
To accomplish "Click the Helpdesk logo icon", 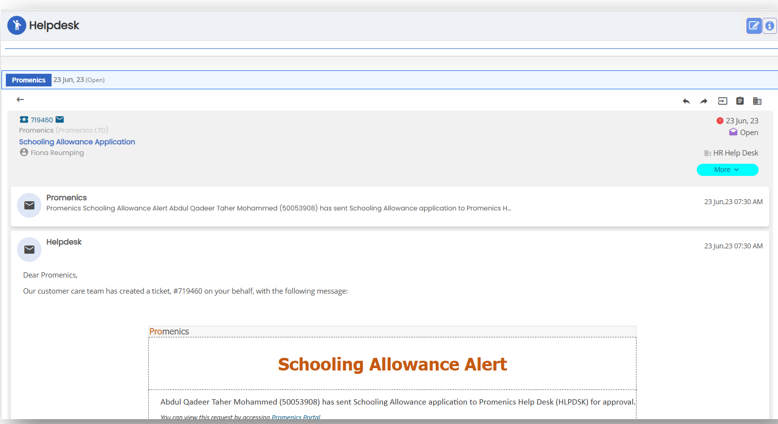I will 16,25.
